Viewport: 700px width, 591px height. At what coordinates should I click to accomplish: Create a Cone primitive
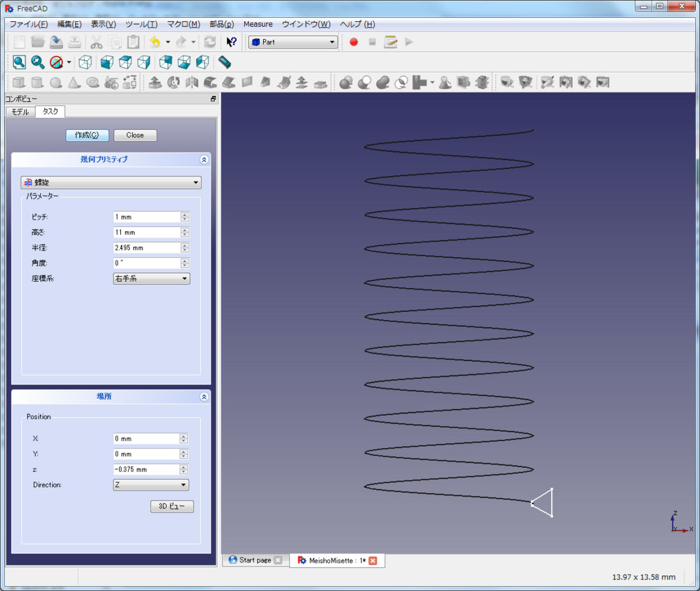click(74, 83)
